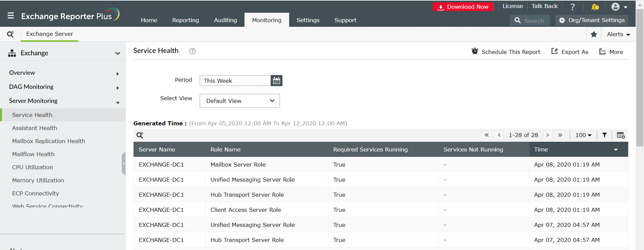
Task: Open the License link
Action: [x=513, y=6]
